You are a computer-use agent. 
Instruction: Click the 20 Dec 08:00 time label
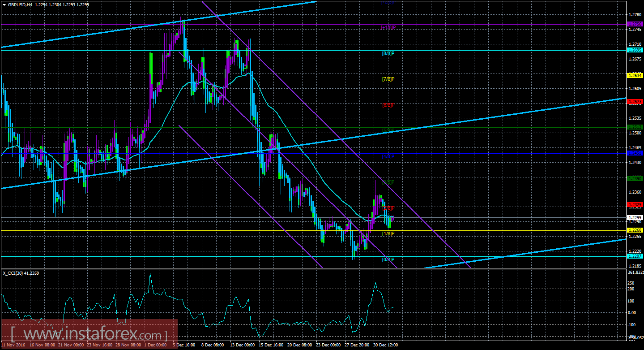pyautogui.click(x=300, y=346)
